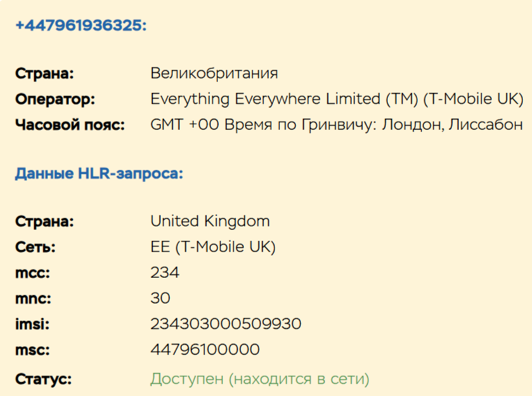This screenshot has height=396, width=532.
Task: Click the imsi number 234303000509930
Action: coord(226,324)
